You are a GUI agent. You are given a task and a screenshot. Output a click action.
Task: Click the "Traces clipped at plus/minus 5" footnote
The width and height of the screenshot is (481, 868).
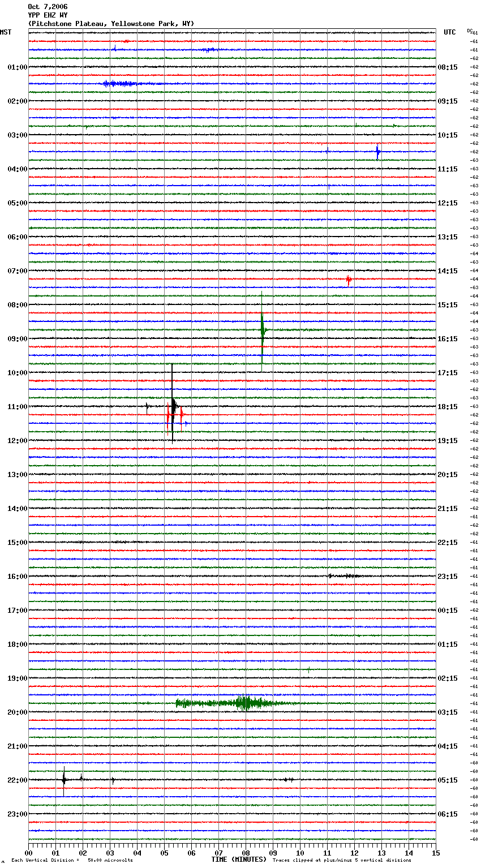[x=342, y=860]
